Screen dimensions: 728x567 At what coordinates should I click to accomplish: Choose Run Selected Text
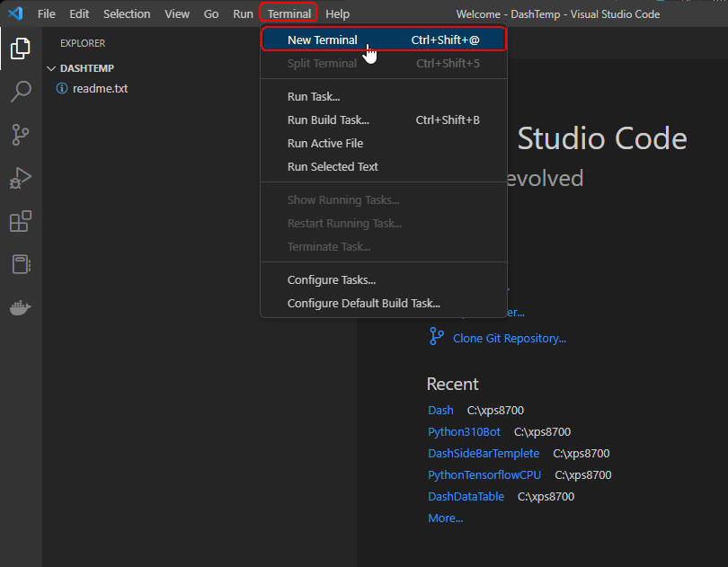coord(384,166)
